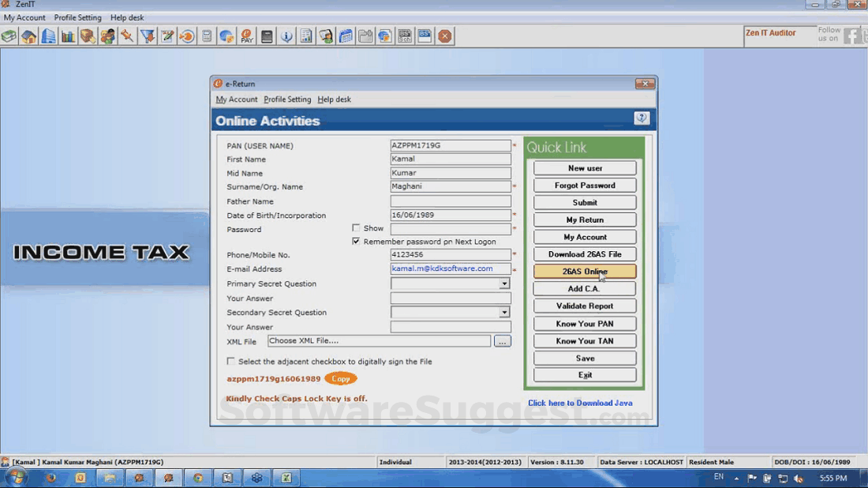Expand the Primary Secret Question dropdown
This screenshot has width=868, height=488.
tap(504, 284)
